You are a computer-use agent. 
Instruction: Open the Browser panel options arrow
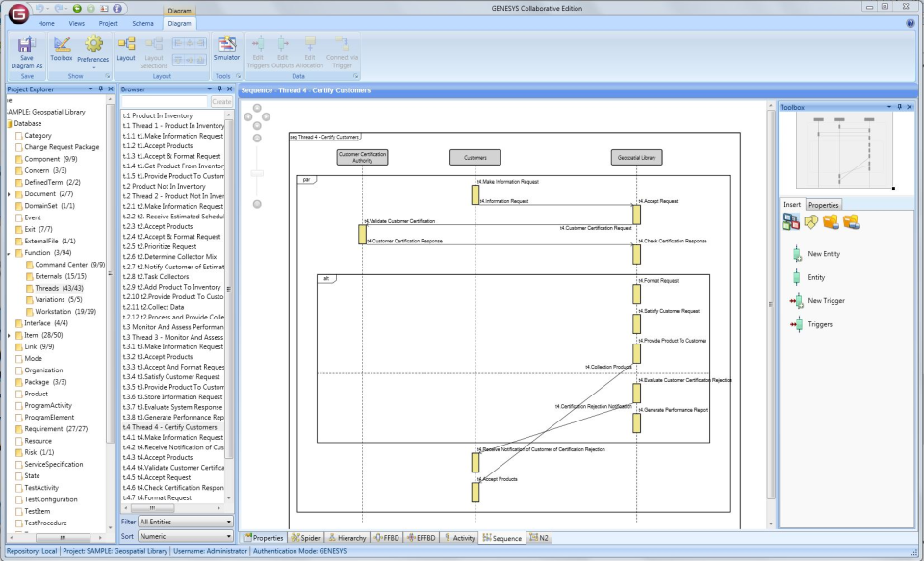coord(209,89)
